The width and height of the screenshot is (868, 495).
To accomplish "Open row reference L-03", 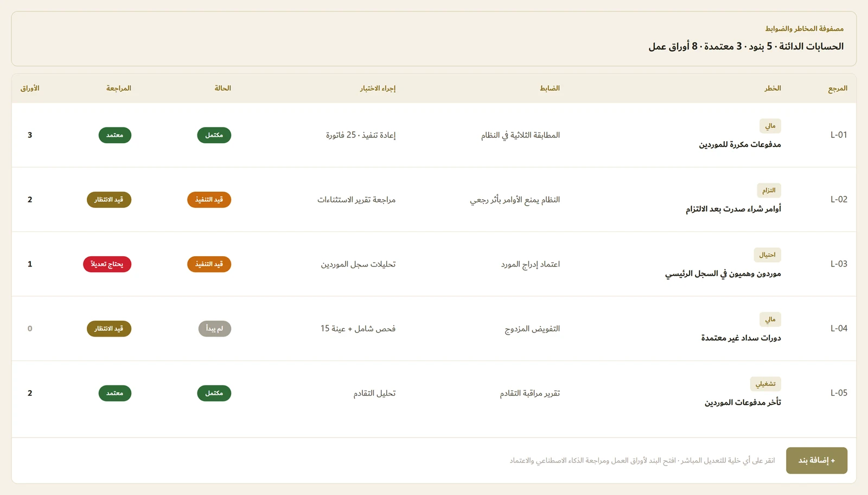I will (x=839, y=264).
